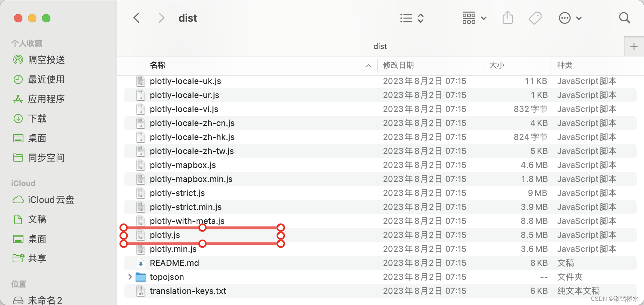This screenshot has height=305, width=644.
Task: Open the more actions ellipsis dropdown
Action: [x=570, y=18]
